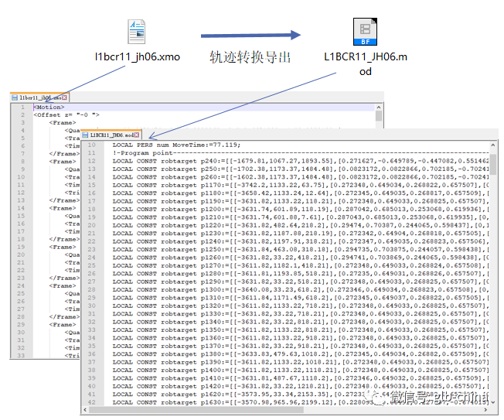Viewport: 504px width, 420px height.
Task: Select the l1bcr11_jh06.xmo file icon
Action: pyautogui.click(x=137, y=32)
